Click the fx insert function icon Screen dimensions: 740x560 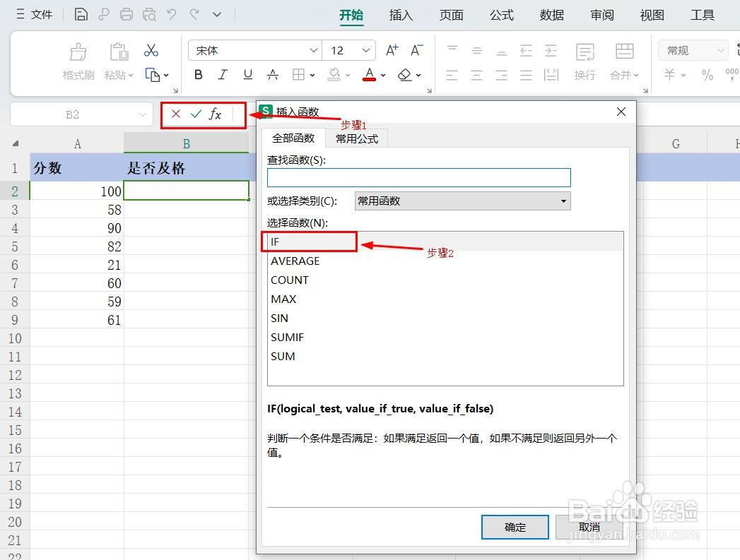click(214, 113)
